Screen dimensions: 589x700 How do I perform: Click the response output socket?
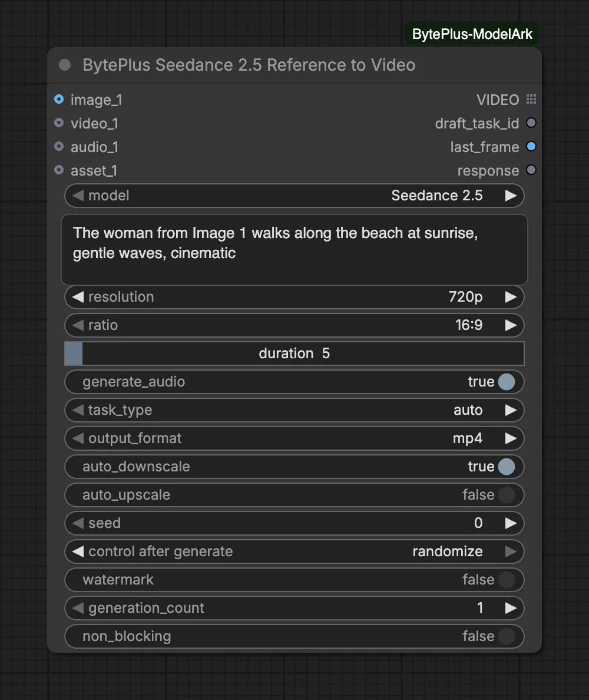coord(531,170)
